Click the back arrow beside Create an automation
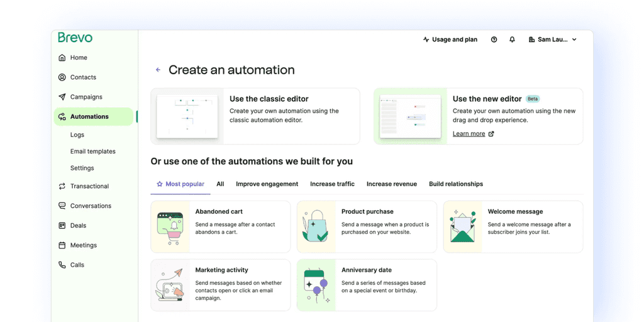 (158, 70)
